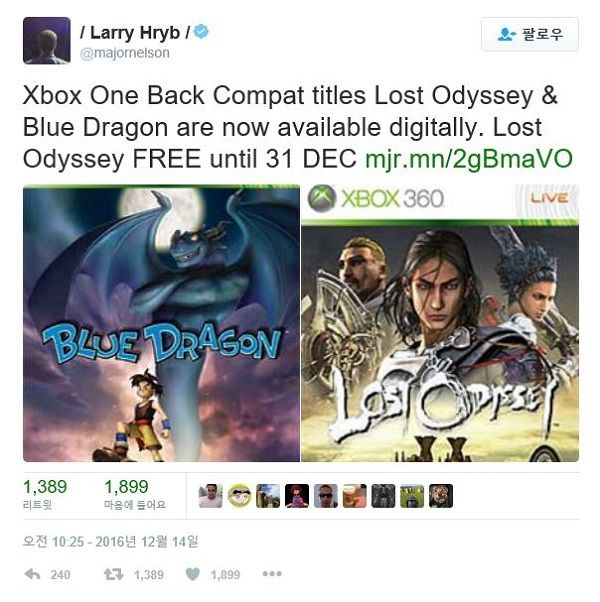View the Blue Dragon cover image
Viewport: 600px width, 602px height.
(161, 323)
